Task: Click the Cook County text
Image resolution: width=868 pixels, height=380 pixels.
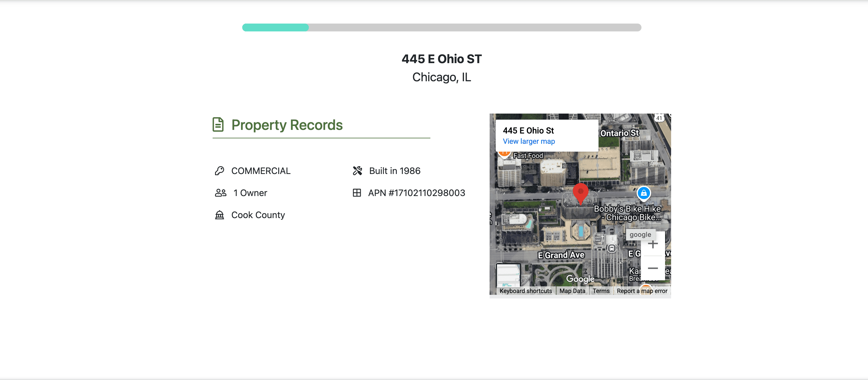Action: pos(258,215)
